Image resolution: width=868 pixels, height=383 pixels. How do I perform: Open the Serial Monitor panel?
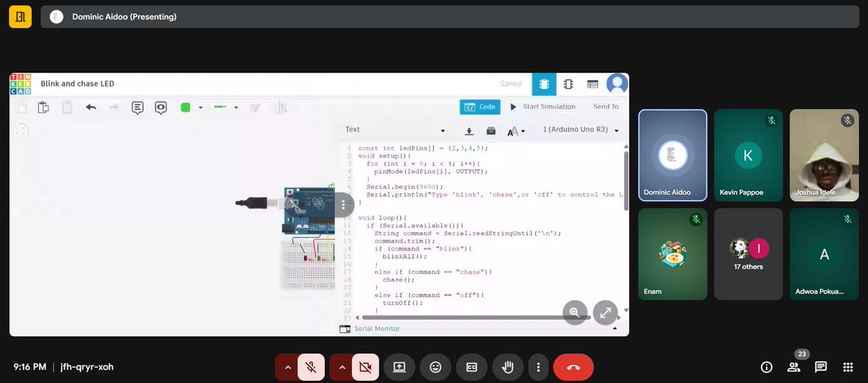tap(370, 329)
